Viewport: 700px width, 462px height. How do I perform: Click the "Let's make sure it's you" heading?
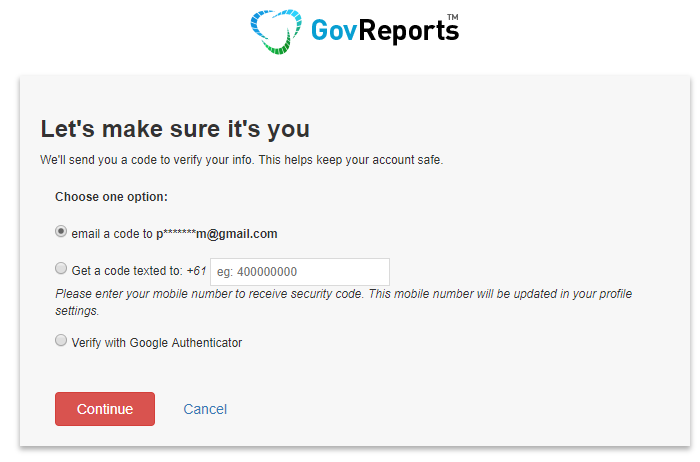tap(175, 129)
